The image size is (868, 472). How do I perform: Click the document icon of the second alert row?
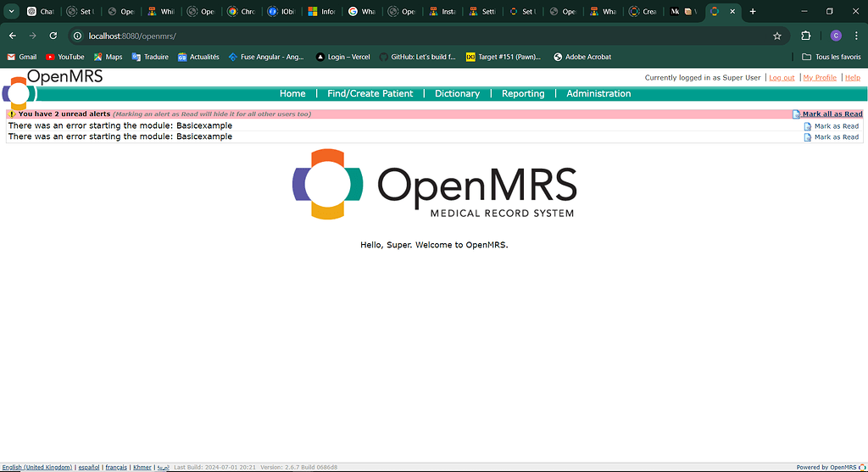pos(807,137)
